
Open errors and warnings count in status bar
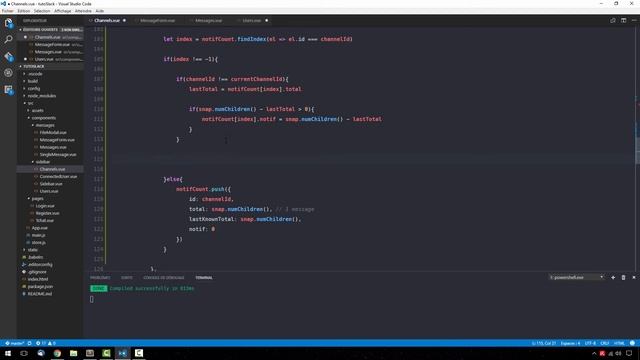(46, 343)
